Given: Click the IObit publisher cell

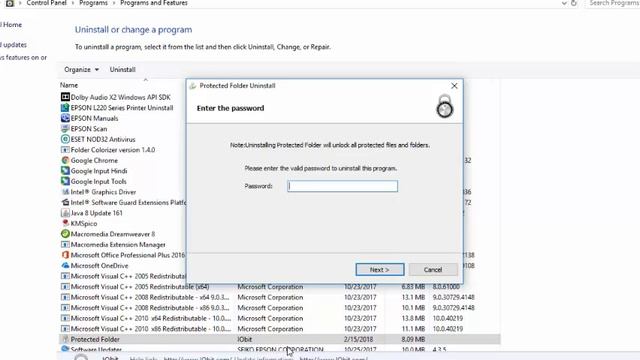Looking at the screenshot, I should (x=245, y=339).
